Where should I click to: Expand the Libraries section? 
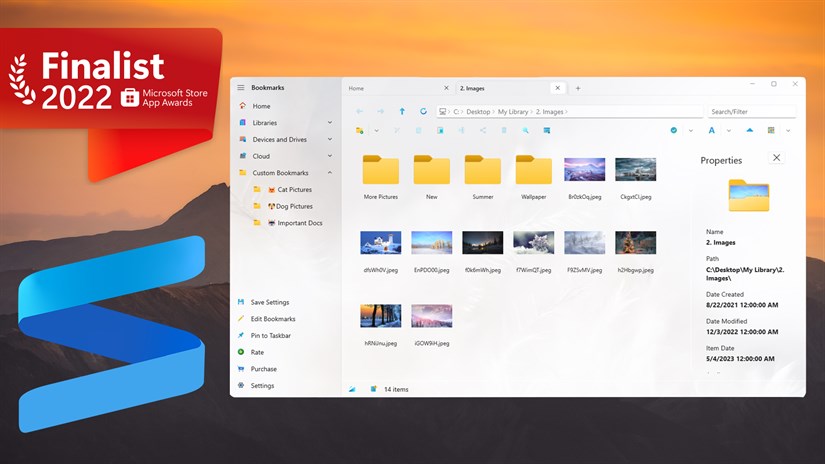click(x=330, y=123)
